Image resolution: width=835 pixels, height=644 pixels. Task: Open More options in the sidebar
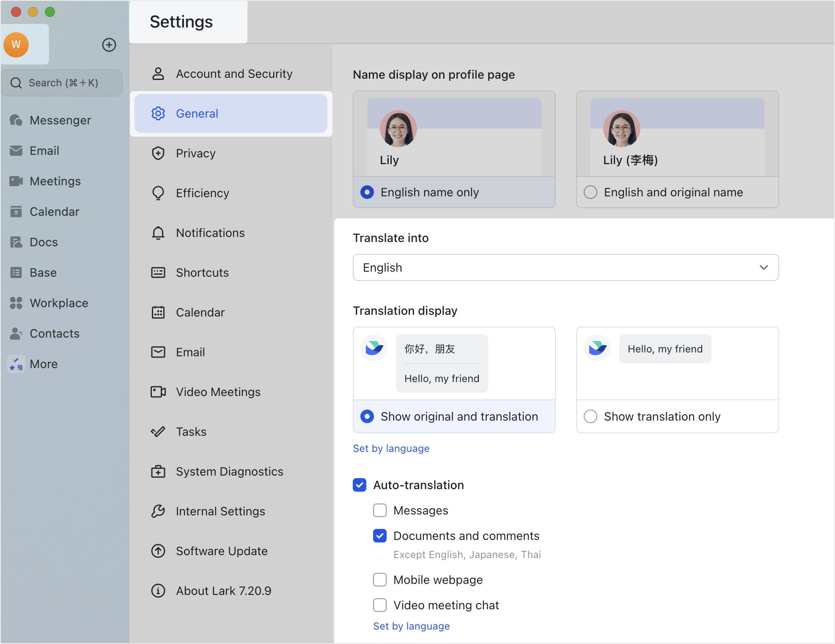pyautogui.click(x=43, y=364)
